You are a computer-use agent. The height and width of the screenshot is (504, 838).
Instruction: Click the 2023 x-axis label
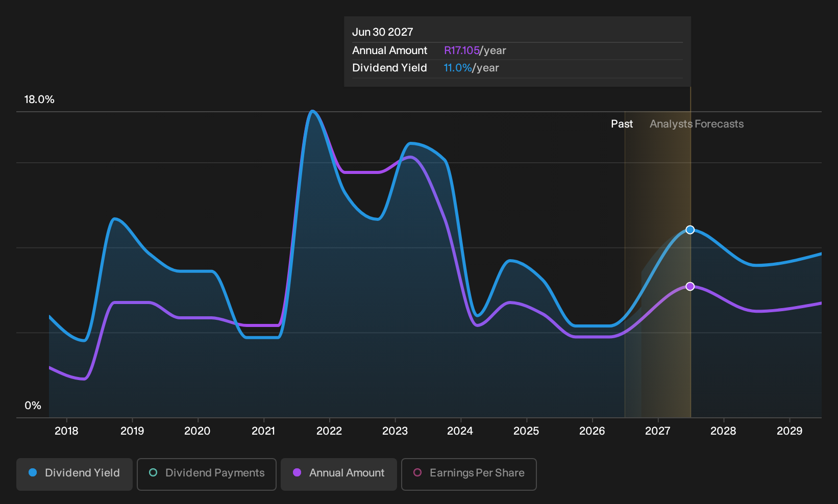[x=395, y=431]
